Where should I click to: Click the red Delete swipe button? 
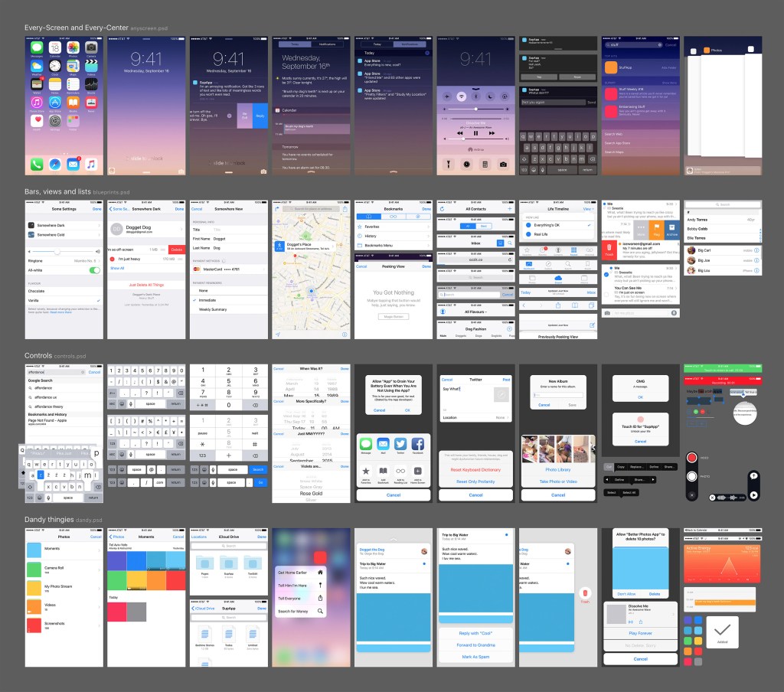pos(175,250)
